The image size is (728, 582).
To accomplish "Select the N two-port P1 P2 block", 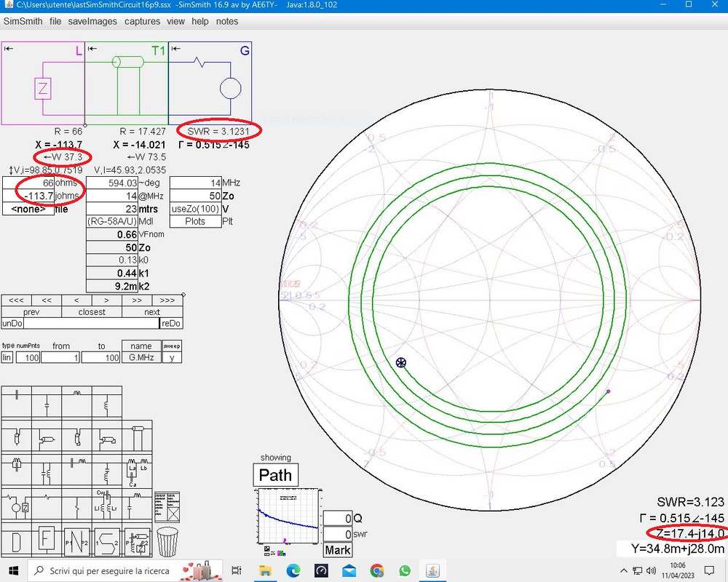I will (x=76, y=541).
